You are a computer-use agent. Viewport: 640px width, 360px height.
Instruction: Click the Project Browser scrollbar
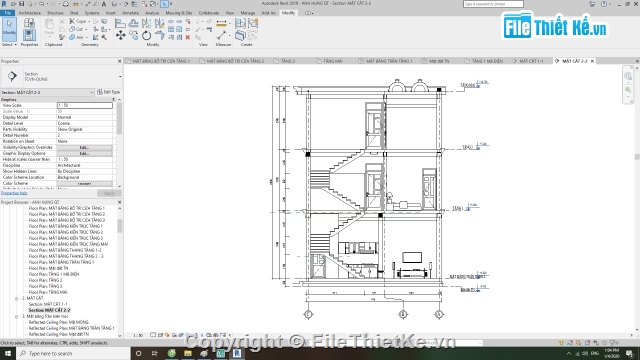tap(120, 226)
